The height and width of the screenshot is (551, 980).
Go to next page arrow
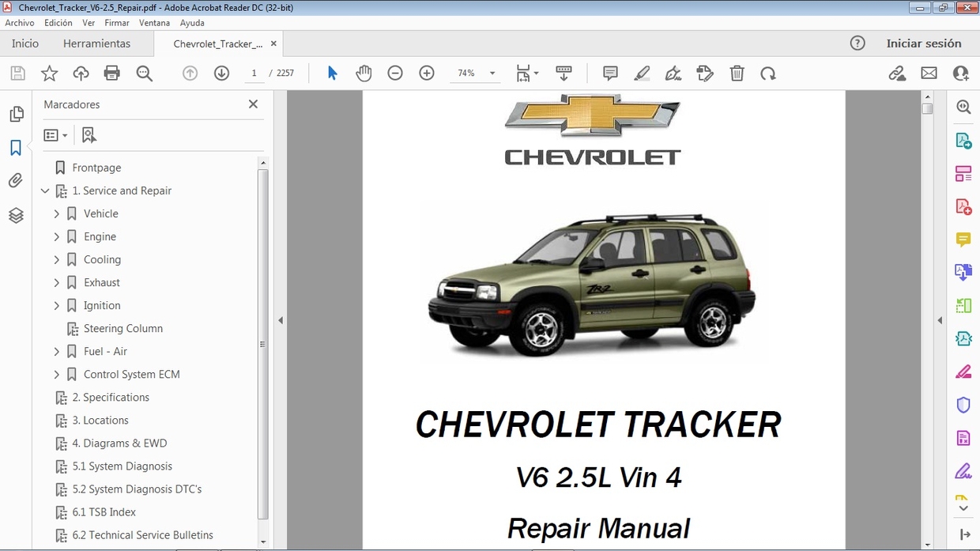pos(221,74)
